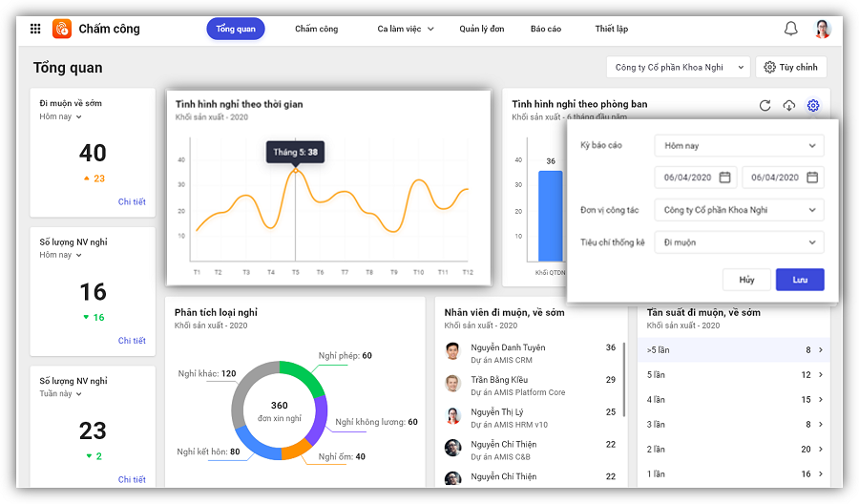Select employee name Nguyễn Thị Lý
This screenshot has width=859, height=504.
pyautogui.click(x=497, y=412)
